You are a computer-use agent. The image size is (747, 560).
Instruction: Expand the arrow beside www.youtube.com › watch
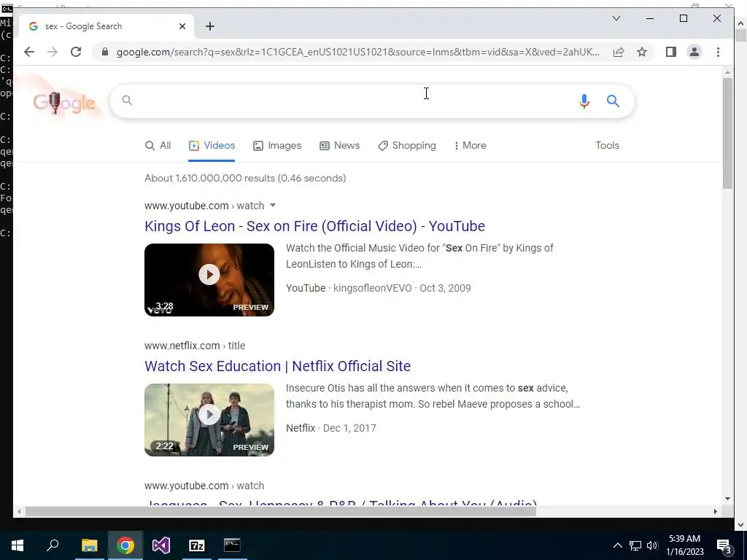[273, 206]
